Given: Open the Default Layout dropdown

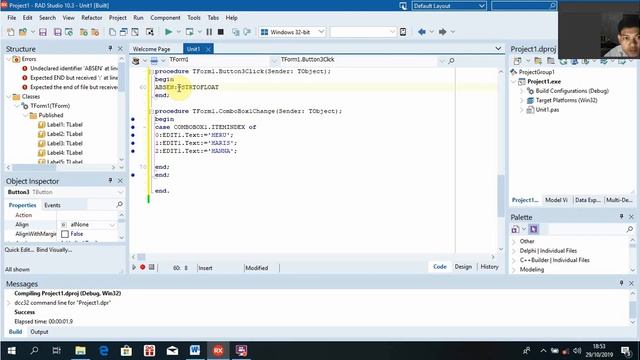Looking at the screenshot, I should click(x=481, y=6).
